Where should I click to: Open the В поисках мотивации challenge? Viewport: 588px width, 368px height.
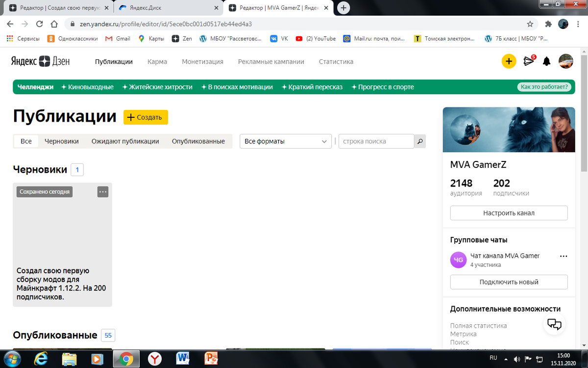click(x=237, y=87)
